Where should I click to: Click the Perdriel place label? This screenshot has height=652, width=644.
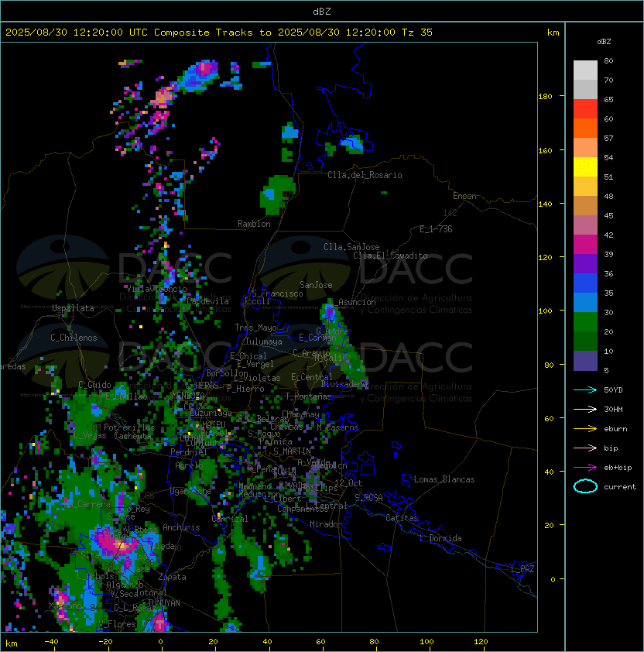189,452
